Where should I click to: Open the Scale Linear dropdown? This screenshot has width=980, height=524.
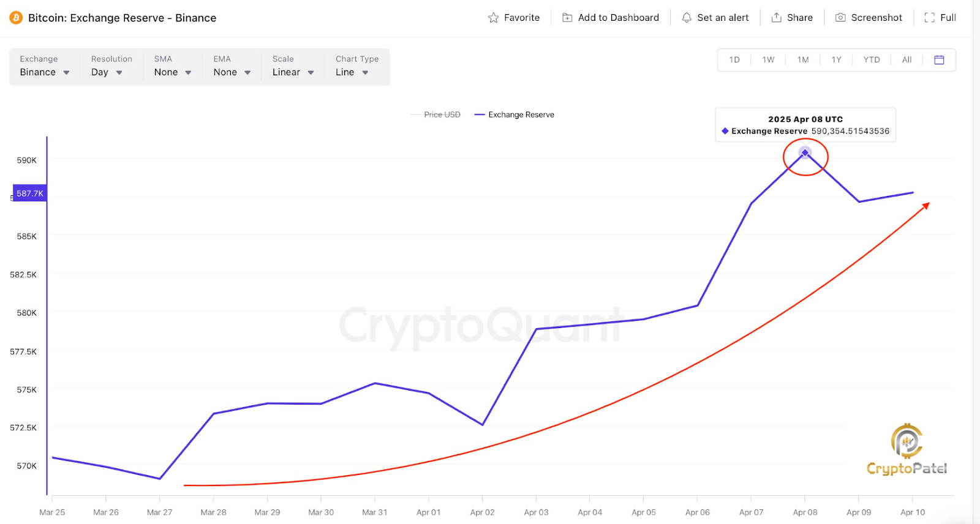point(293,66)
